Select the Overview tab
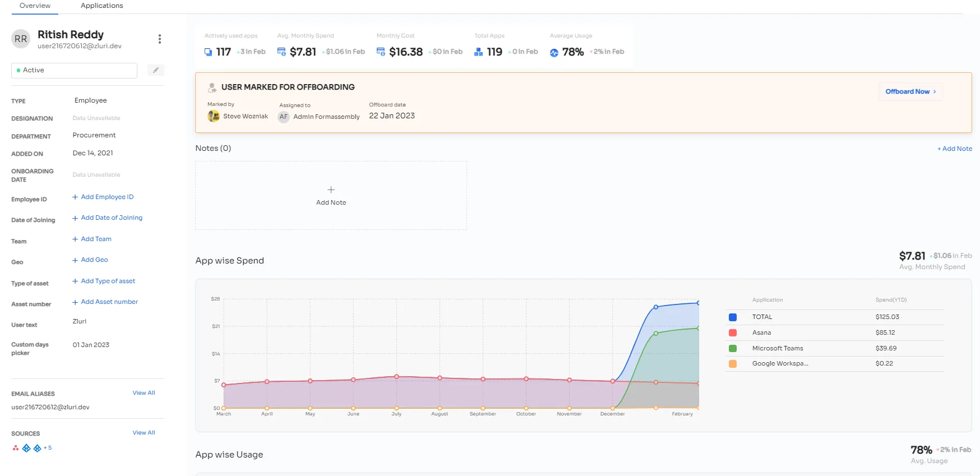Viewport: 980px width, 476px height. point(35,6)
